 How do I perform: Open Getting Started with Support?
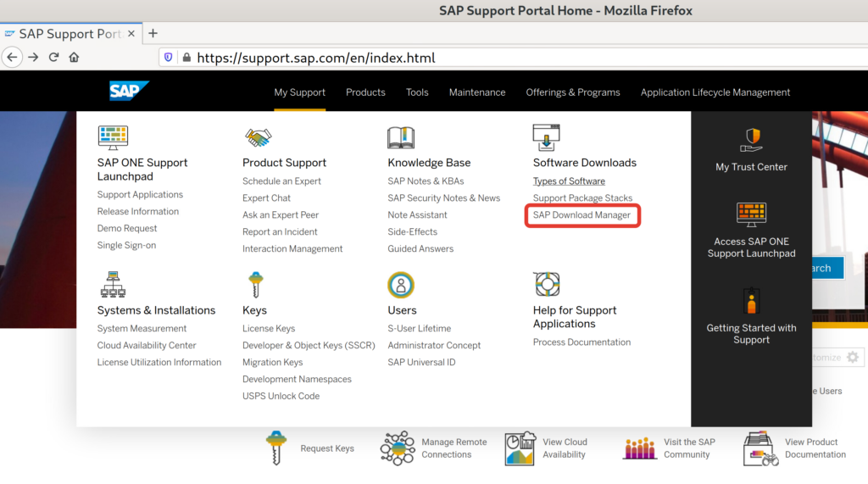(x=752, y=333)
